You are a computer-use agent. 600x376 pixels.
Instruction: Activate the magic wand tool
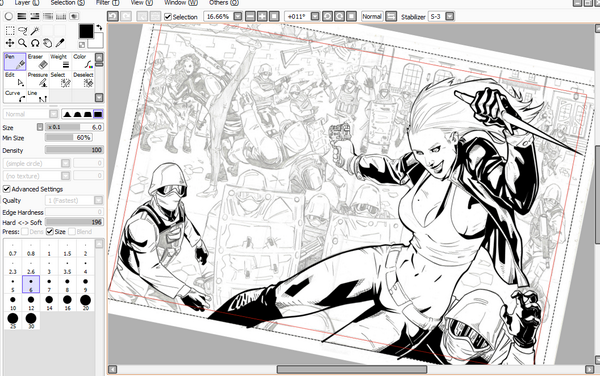point(35,31)
